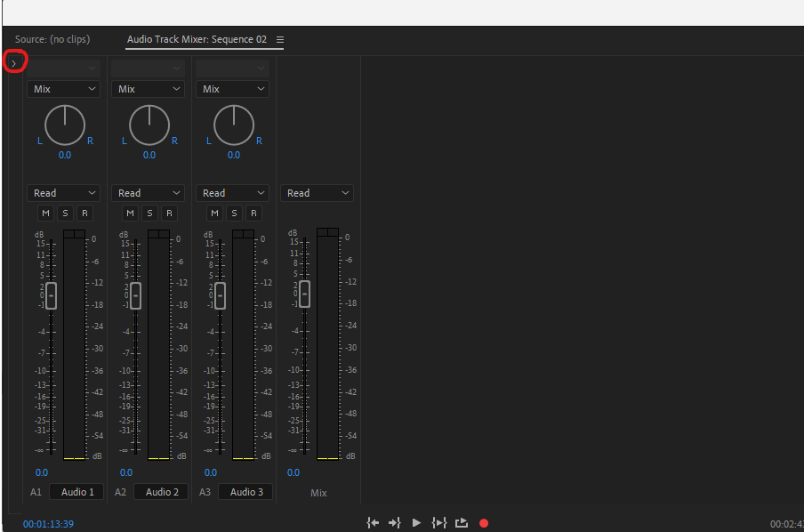Screen dimensions: 804x532
Task: Click the Audio 2 volume fader handle
Action: [x=134, y=294]
